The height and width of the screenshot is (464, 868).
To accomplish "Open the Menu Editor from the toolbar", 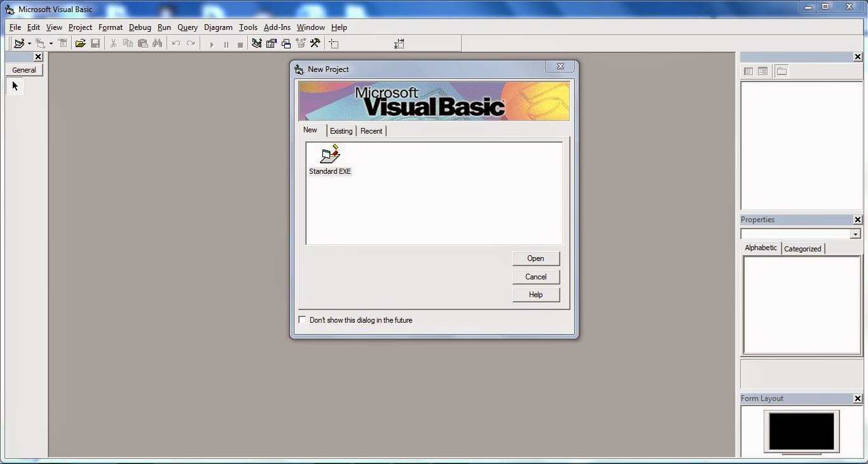I will click(62, 43).
